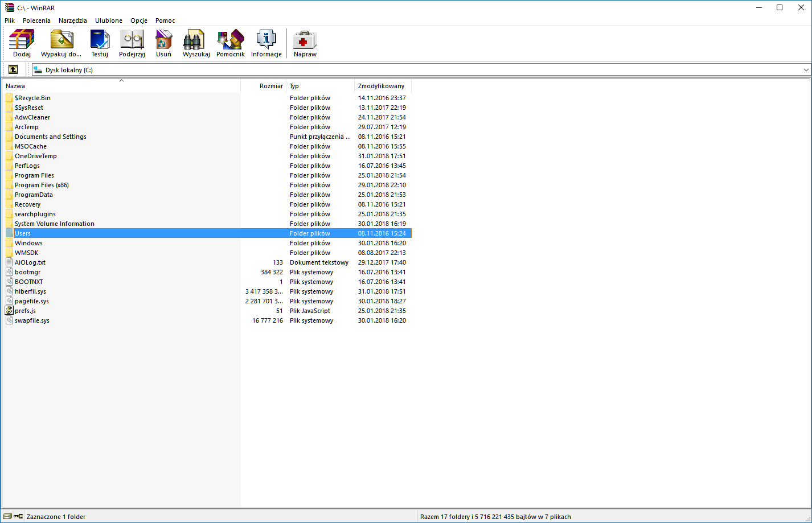This screenshot has height=523, width=812.
Task: Click the Plik JavaScript type cell
Action: click(310, 311)
